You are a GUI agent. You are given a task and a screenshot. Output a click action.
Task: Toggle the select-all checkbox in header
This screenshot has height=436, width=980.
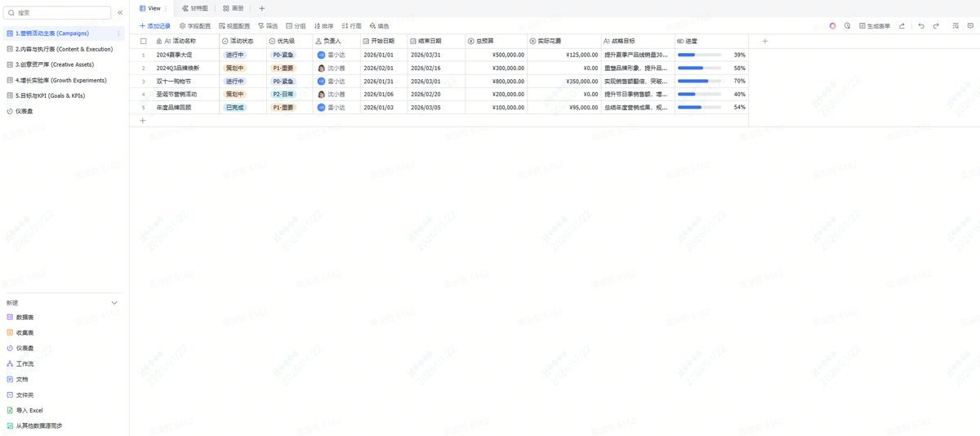point(143,40)
